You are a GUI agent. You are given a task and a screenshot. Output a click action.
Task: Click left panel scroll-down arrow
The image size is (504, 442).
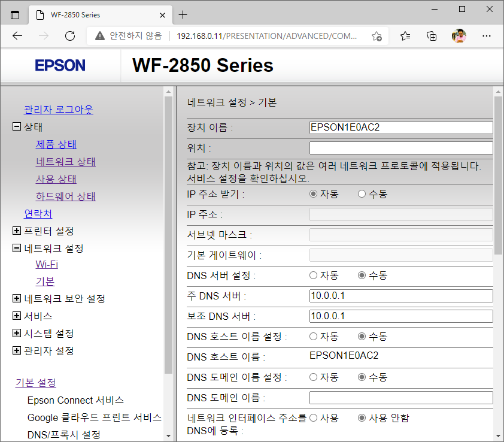[168, 436]
